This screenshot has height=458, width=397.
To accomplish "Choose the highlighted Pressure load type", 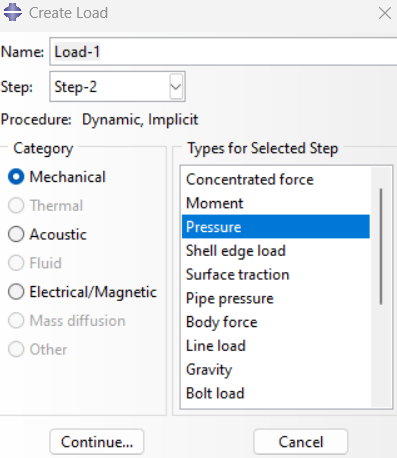I will (276, 227).
